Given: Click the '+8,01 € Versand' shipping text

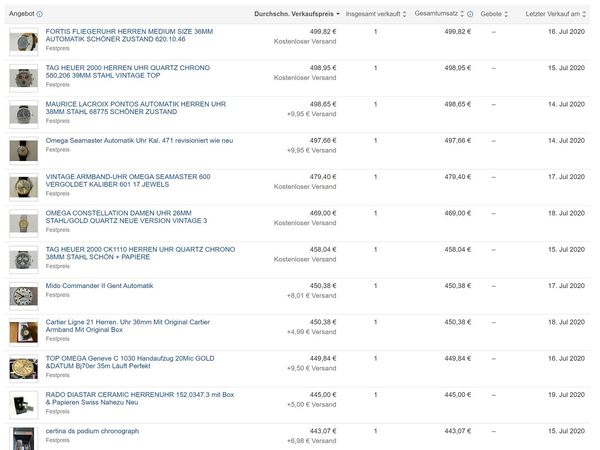Looking at the screenshot, I should click(x=311, y=296).
